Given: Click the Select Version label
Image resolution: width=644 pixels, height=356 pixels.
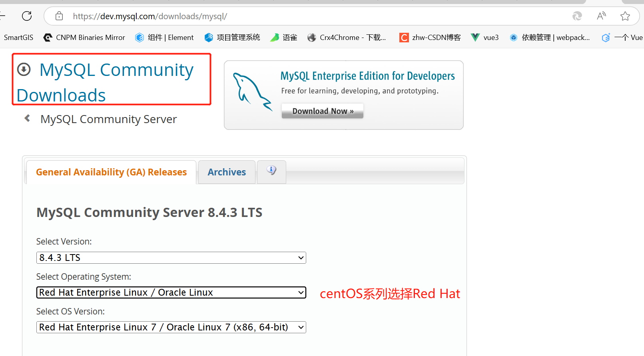Looking at the screenshot, I should tap(64, 241).
